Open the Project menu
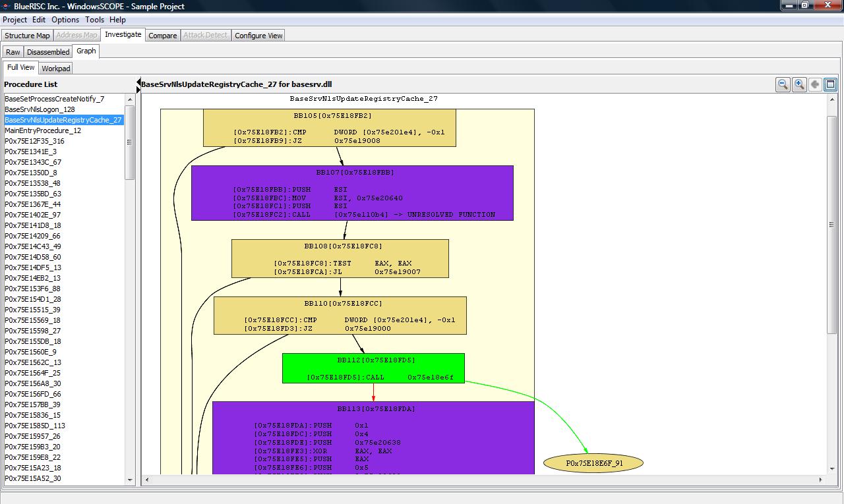 (x=15, y=20)
